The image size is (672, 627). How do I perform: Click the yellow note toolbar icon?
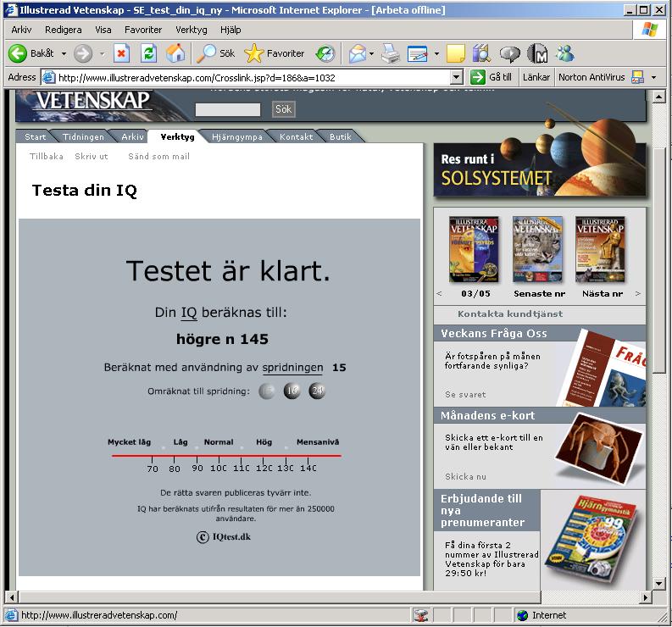(456, 53)
